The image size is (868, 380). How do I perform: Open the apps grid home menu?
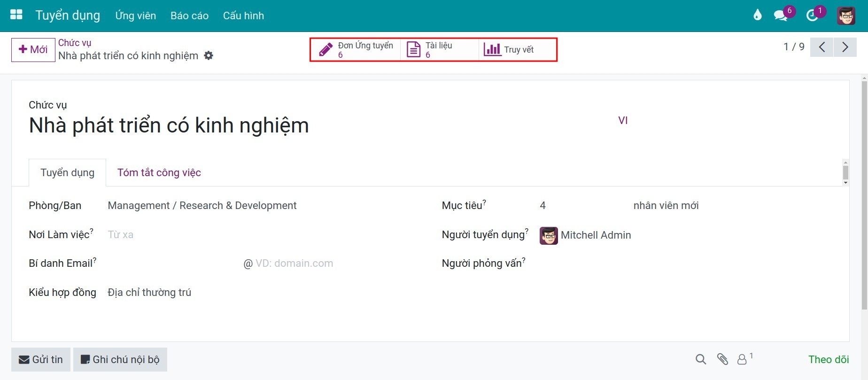pos(16,15)
